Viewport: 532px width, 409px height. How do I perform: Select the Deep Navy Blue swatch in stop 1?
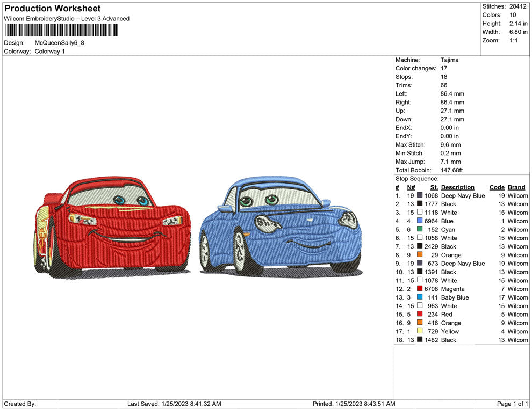(420, 196)
